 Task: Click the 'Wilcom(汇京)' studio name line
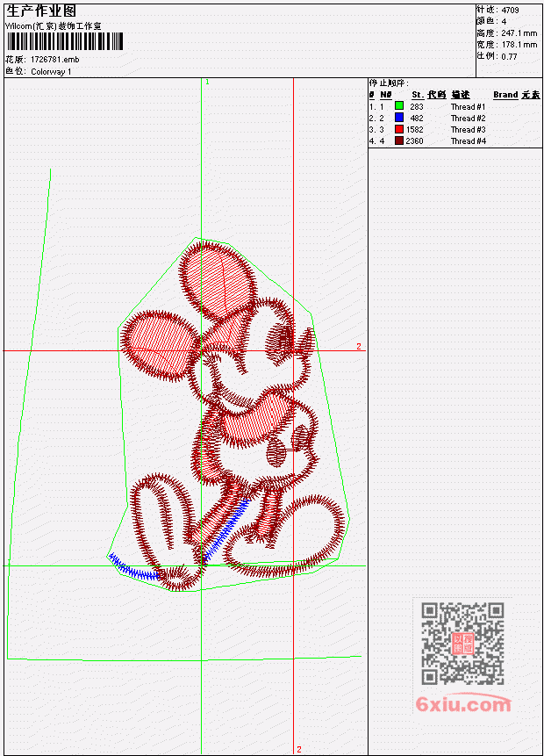click(x=54, y=26)
